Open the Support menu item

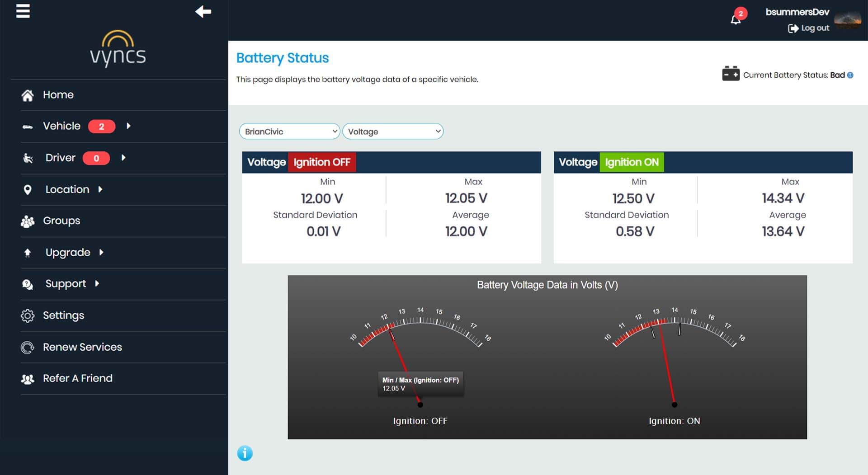(66, 284)
